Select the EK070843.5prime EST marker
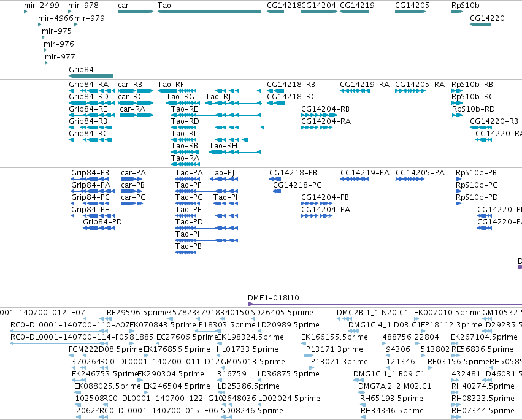 point(132,331)
